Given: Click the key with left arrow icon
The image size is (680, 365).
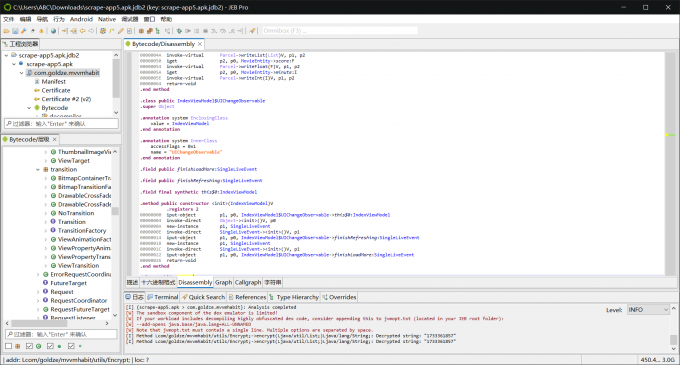Looking at the screenshot, I should (65, 31).
